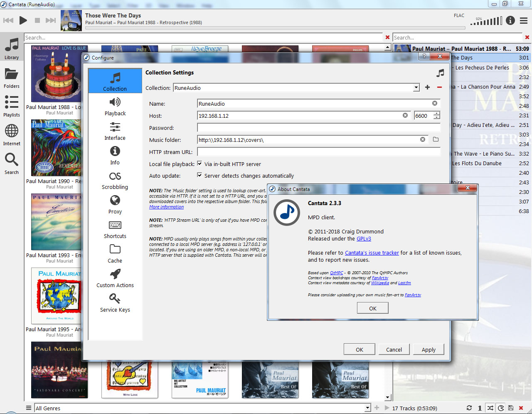Open the More information link
The width and height of the screenshot is (532, 414).
pyautogui.click(x=166, y=207)
